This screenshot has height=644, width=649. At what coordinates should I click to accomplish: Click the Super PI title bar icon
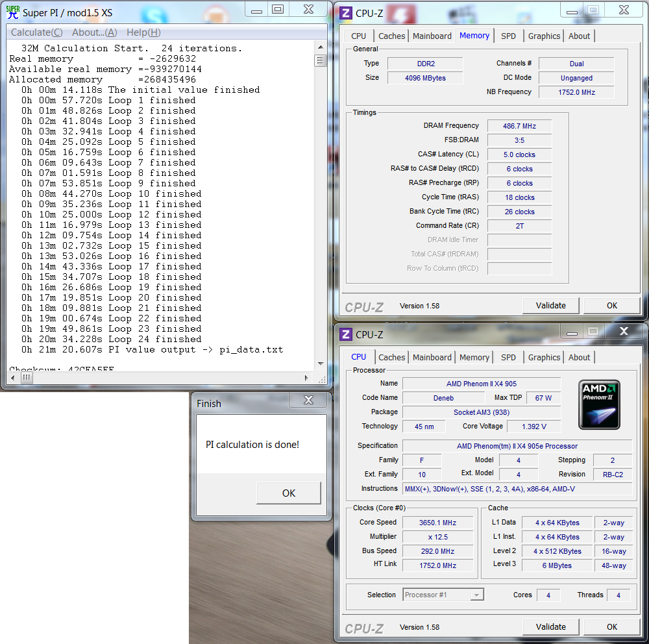click(13, 12)
